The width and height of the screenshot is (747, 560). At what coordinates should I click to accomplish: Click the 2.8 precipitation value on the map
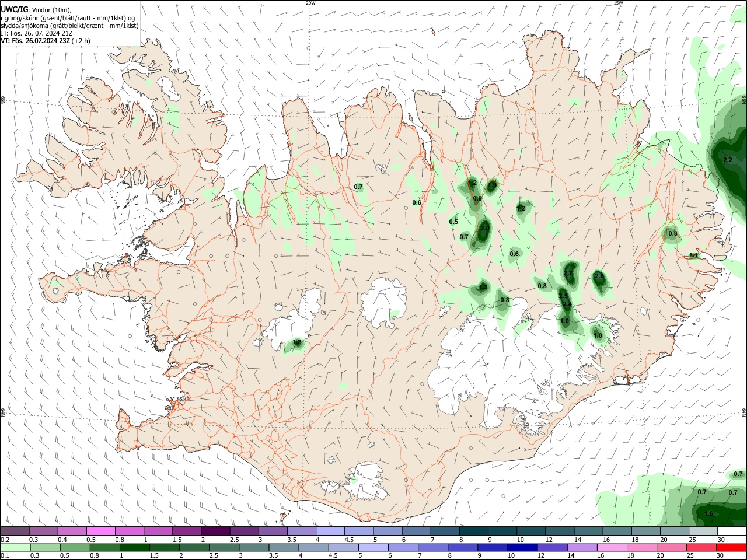click(599, 276)
